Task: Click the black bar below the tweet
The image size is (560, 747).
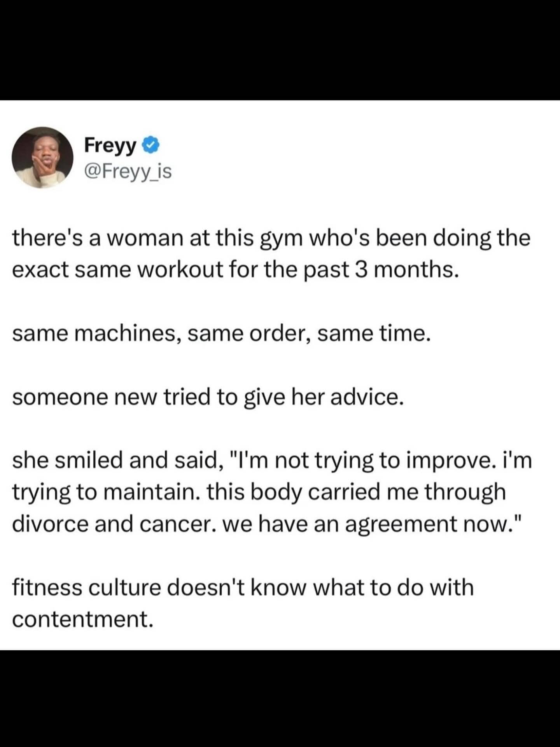Action: pos(280,698)
